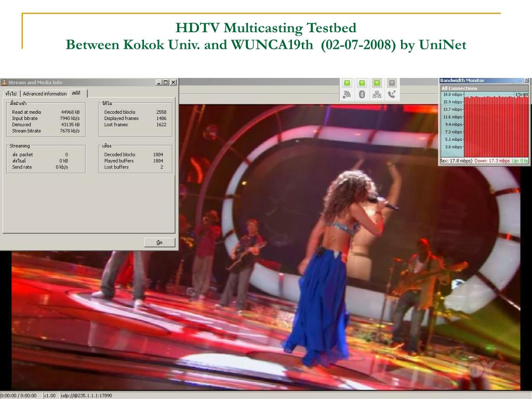Image resolution: width=532 pixels, height=399 pixels.
Task: Click the '0:00:00 / 0:00:00' playback time
Action: point(18,395)
